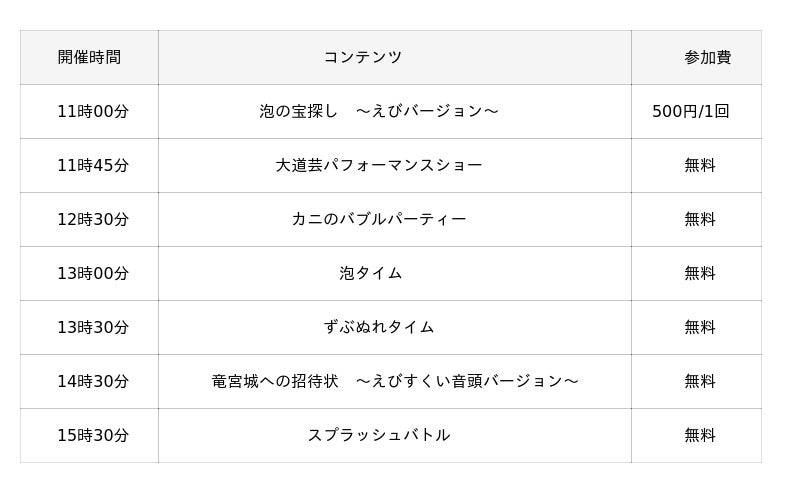Click the 14時30分 time cell

pos(93,381)
